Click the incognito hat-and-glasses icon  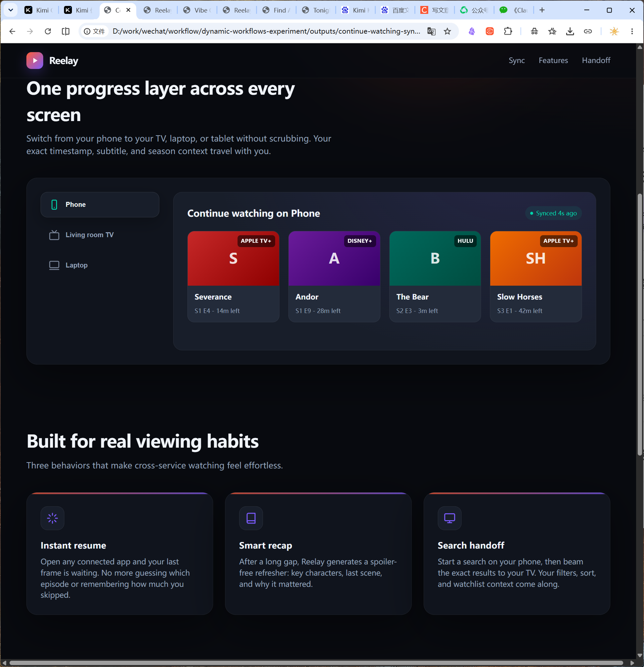(534, 31)
